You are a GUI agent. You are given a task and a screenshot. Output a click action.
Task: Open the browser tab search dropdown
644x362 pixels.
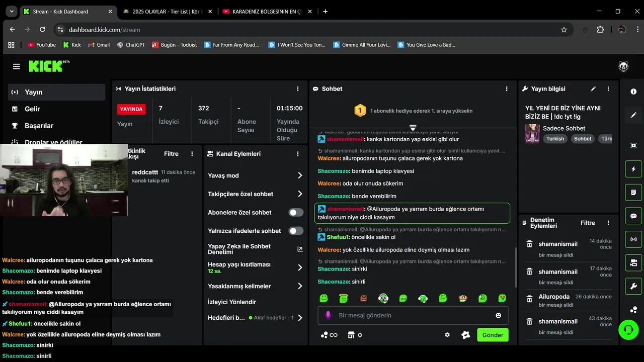click(11, 11)
